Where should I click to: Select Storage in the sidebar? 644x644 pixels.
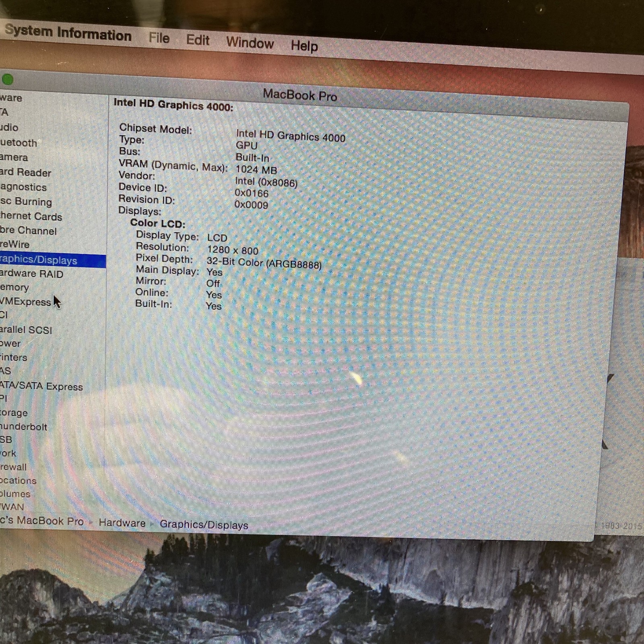[14, 413]
